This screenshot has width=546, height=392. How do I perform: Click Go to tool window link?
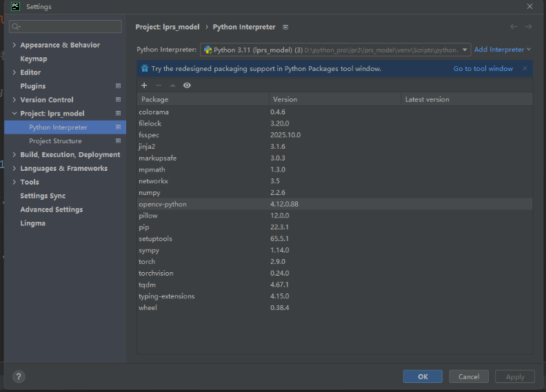[x=483, y=68]
